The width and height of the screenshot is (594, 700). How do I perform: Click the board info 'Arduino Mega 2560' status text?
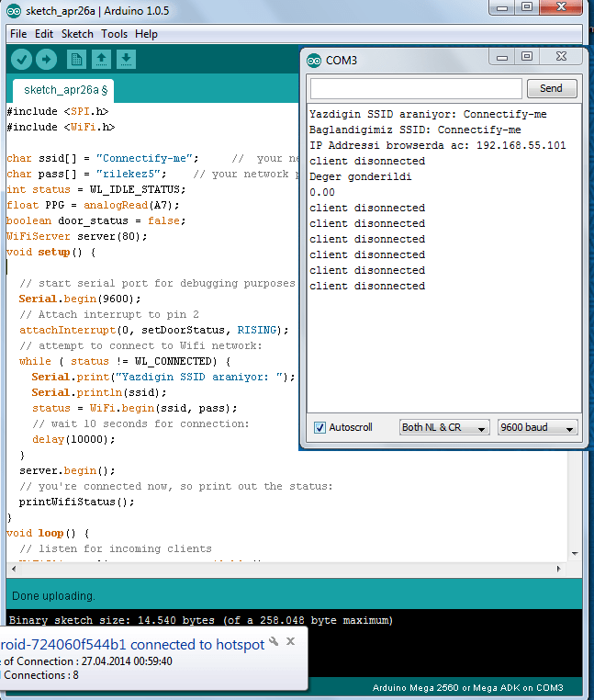[x=467, y=688]
